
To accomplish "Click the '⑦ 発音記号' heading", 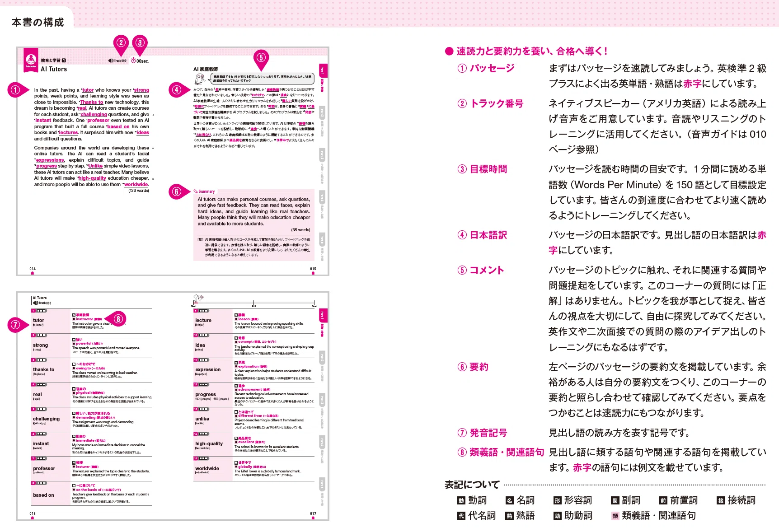I will pos(482,433).
